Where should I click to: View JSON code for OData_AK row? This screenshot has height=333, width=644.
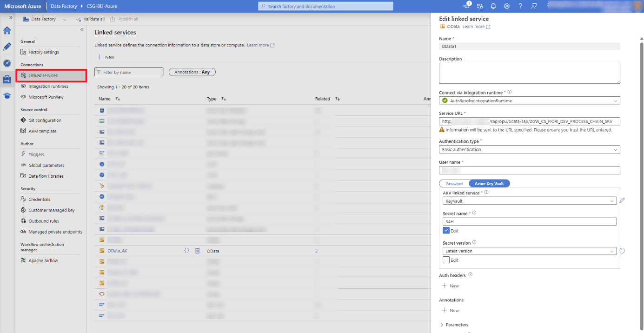tap(186, 251)
